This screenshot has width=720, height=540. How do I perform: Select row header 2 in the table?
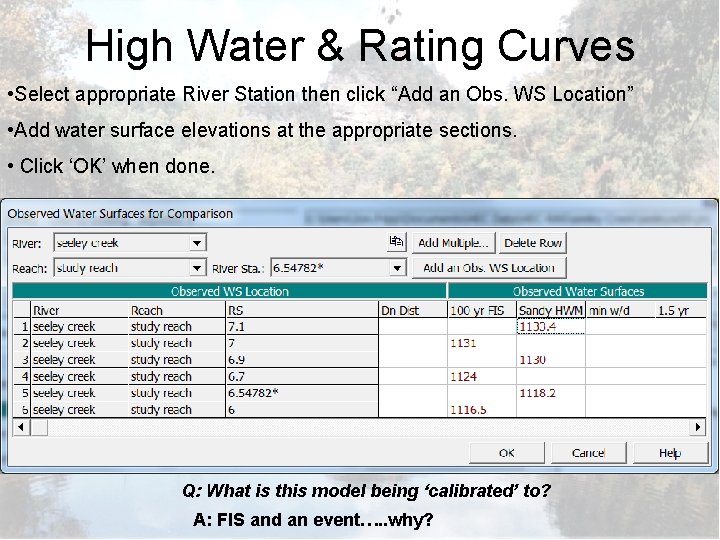point(22,343)
